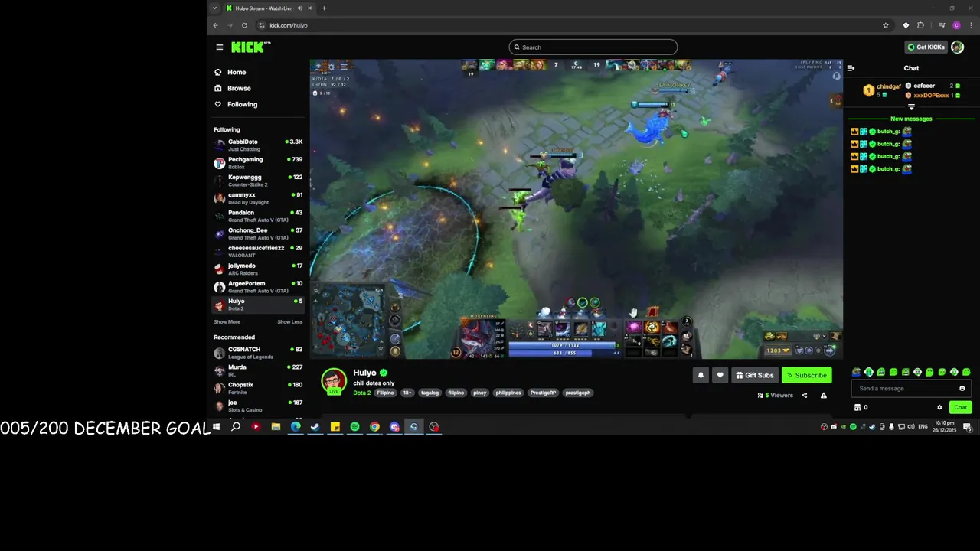This screenshot has width=980, height=551.
Task: Click Windows Start button
Action: pos(216,427)
